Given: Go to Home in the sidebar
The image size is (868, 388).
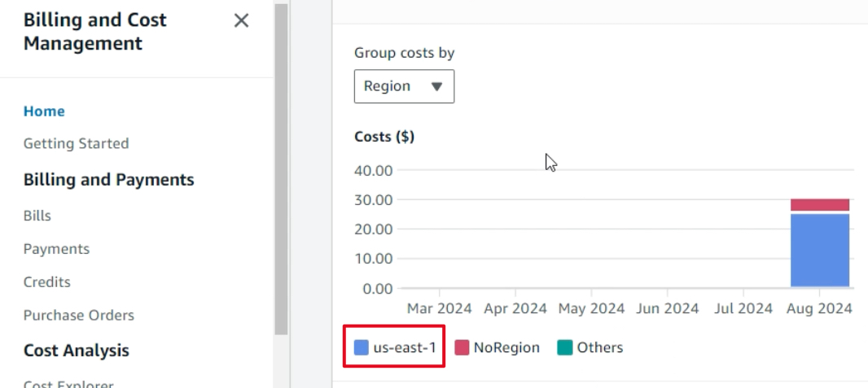Looking at the screenshot, I should point(44,111).
